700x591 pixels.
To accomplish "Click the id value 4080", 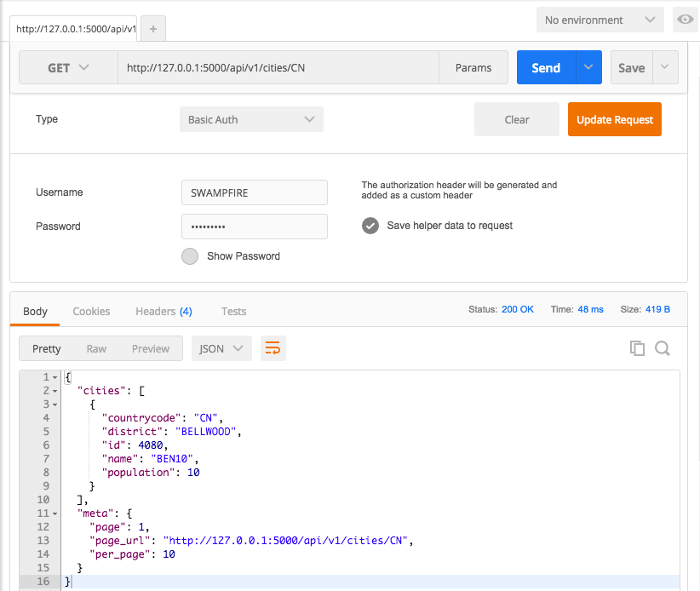I will click(151, 445).
